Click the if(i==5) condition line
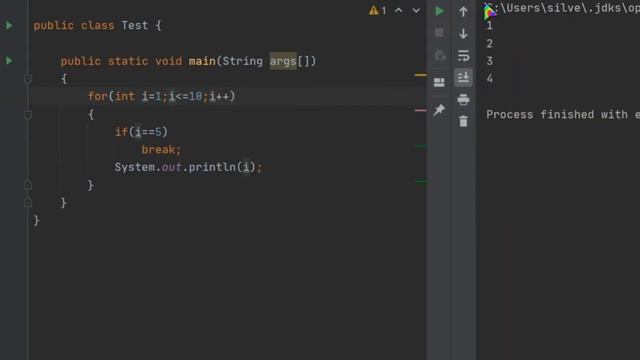This screenshot has height=360, width=640. coord(141,132)
